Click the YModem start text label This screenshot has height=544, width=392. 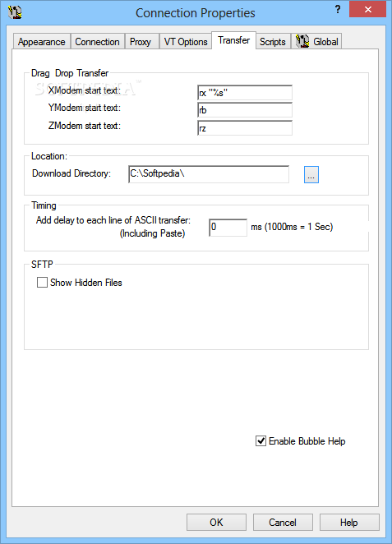(x=85, y=108)
